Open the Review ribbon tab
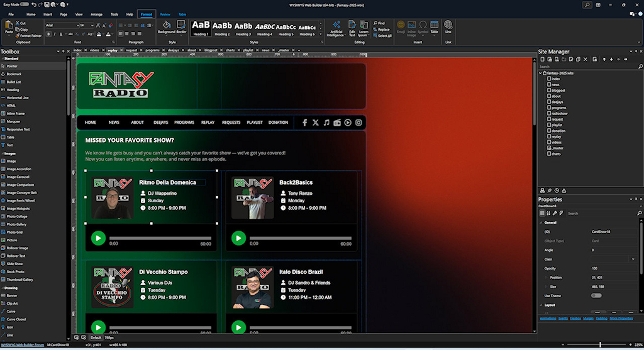 pyautogui.click(x=165, y=14)
